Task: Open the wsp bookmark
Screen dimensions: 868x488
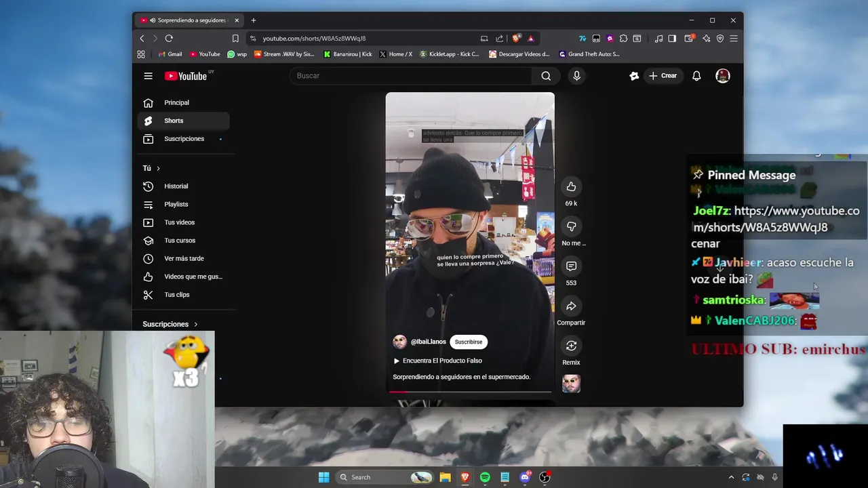Action: 237,54
